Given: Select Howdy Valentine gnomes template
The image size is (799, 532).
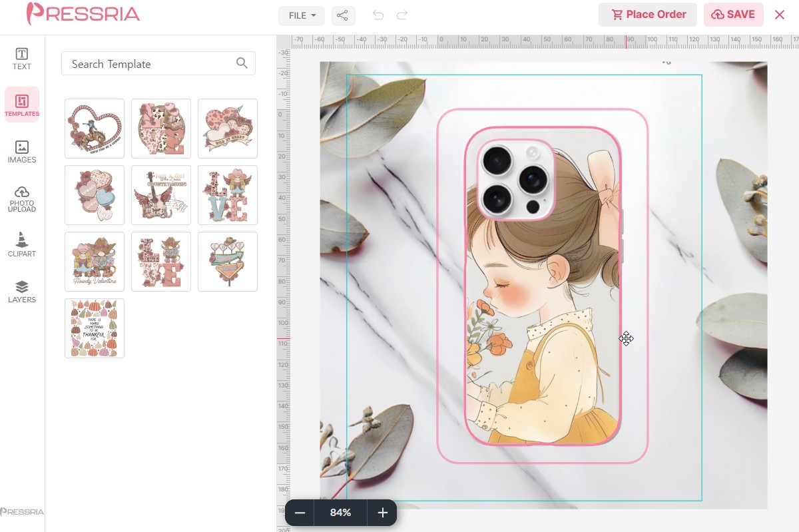Looking at the screenshot, I should pos(95,262).
